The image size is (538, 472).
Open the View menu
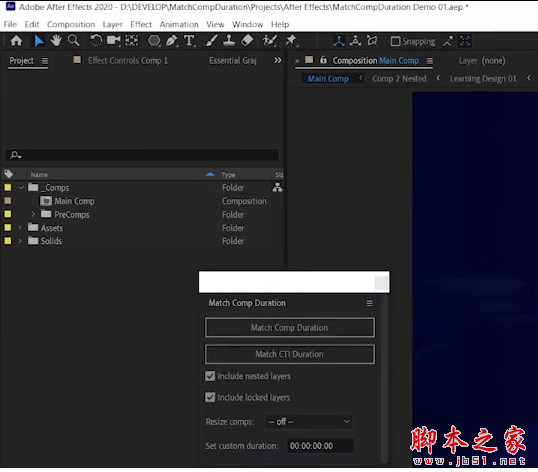(215, 24)
